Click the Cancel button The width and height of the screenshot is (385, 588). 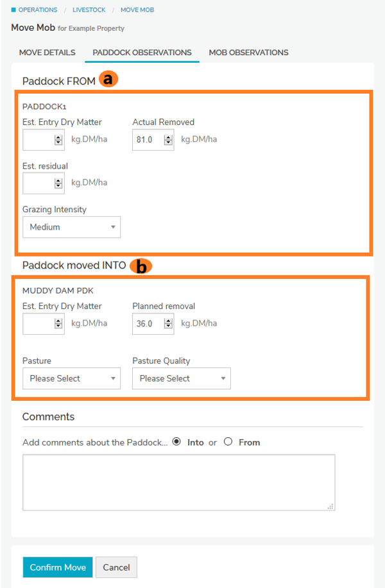coord(116,567)
